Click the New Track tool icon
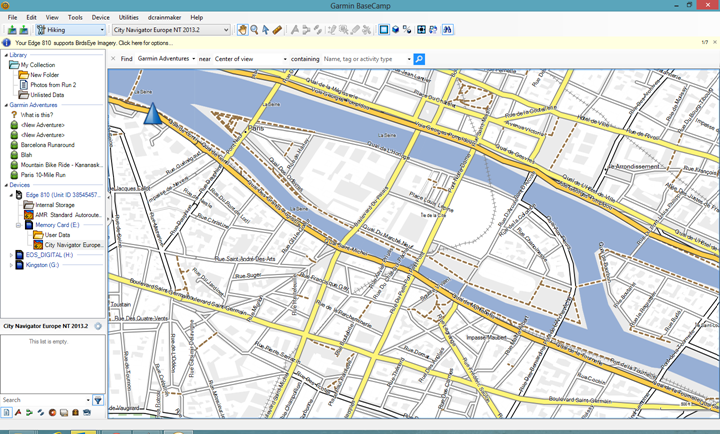The width and height of the screenshot is (720, 434). click(318, 30)
